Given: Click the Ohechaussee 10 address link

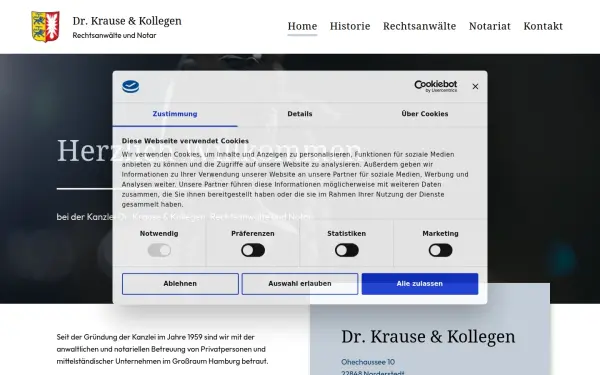Looking at the screenshot, I should pos(368,362).
